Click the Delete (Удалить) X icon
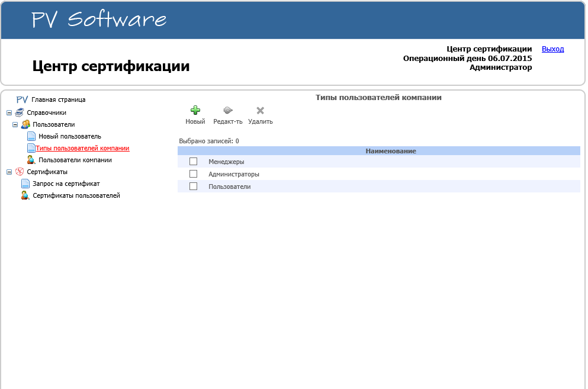588x389 pixels. click(x=261, y=110)
